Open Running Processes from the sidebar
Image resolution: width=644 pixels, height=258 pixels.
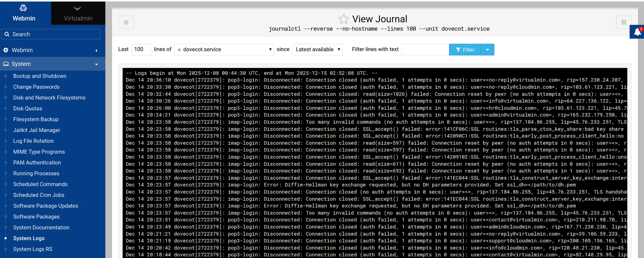point(36,173)
